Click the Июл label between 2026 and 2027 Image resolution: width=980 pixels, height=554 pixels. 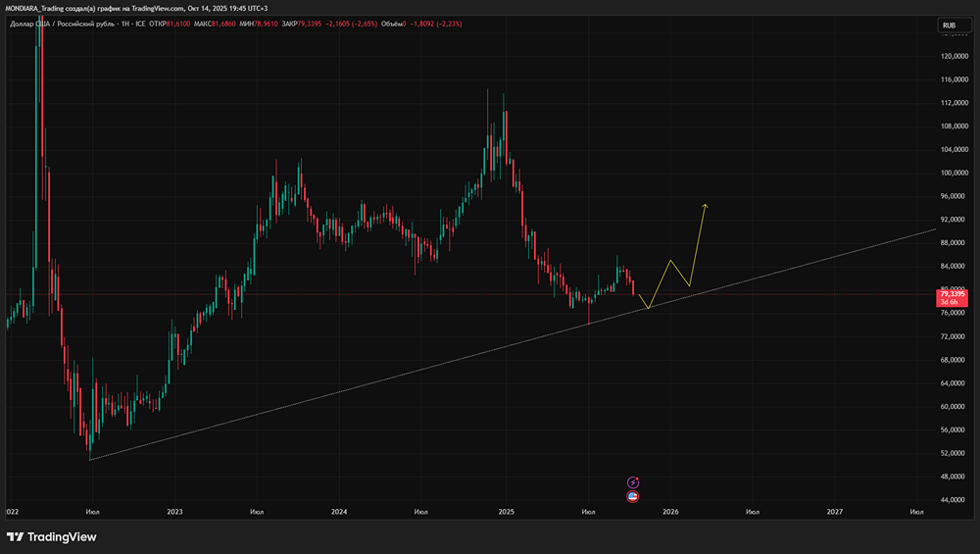click(753, 512)
